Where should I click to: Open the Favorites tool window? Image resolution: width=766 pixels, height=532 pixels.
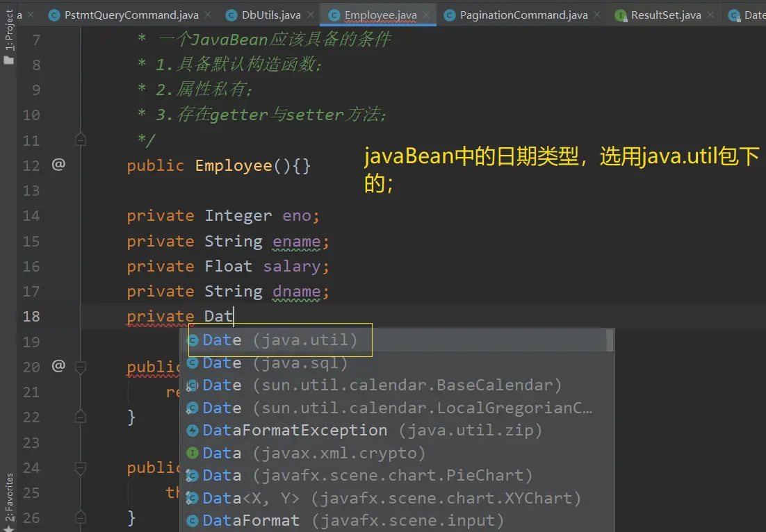pos(9,501)
